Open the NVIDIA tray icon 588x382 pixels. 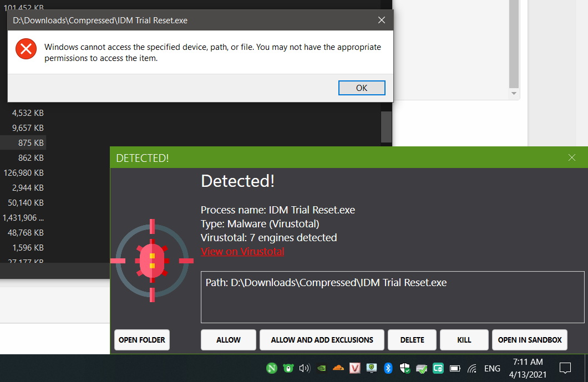point(321,368)
